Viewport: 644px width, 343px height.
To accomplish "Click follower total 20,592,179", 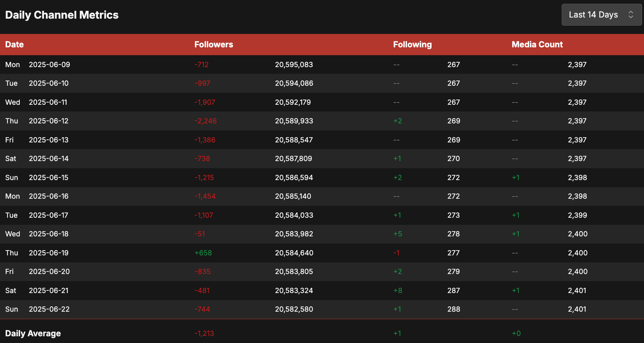I will pyautogui.click(x=293, y=103).
